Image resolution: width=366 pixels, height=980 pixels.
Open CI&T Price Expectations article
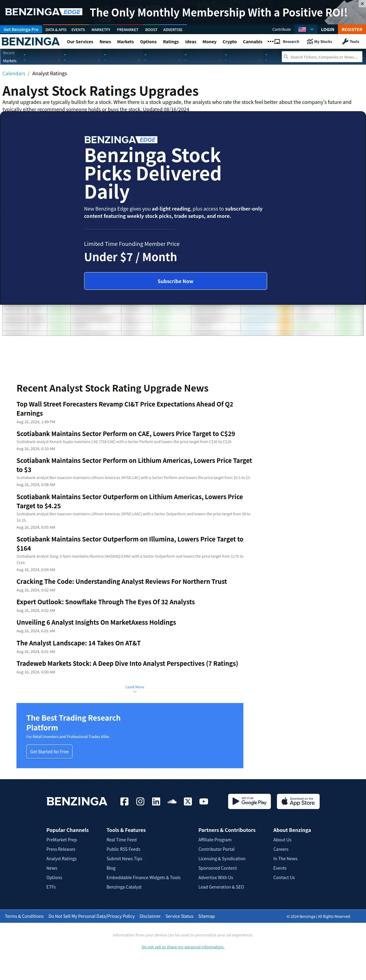[124, 409]
